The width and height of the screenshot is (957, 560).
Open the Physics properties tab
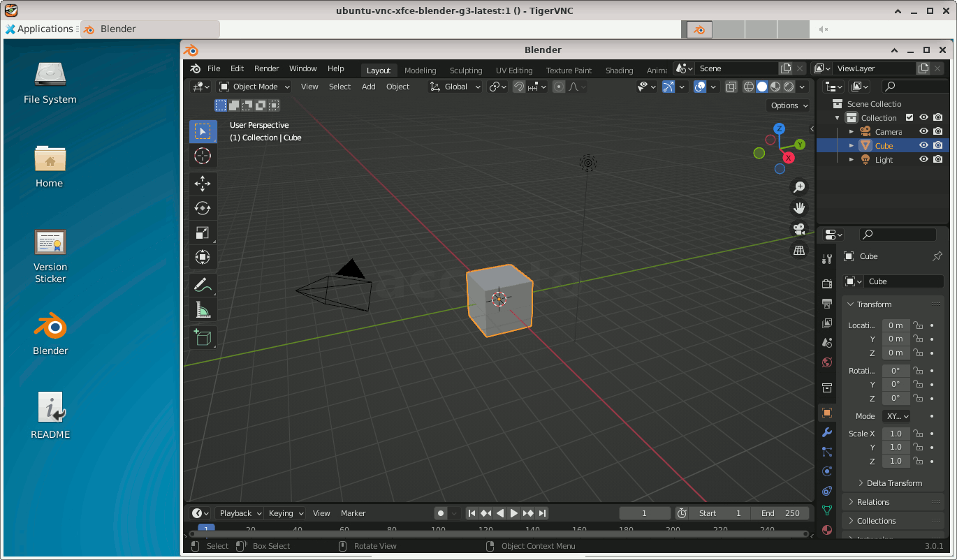click(827, 471)
